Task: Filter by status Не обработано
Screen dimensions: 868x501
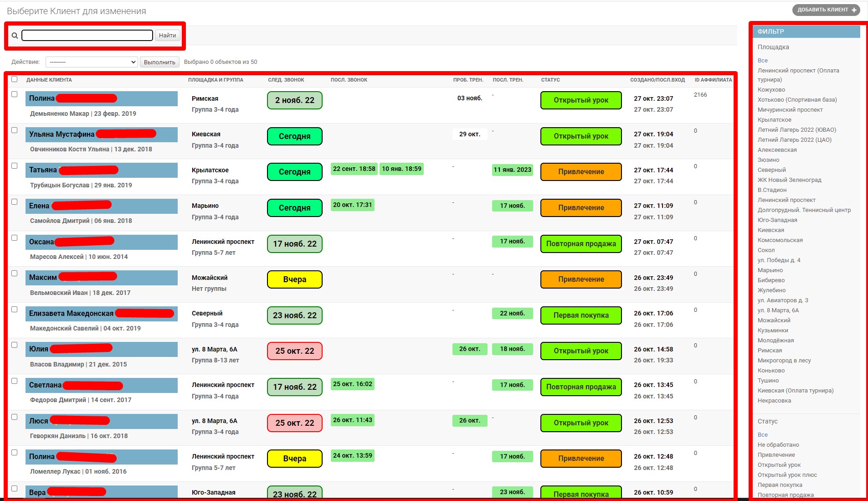Action: coord(778,444)
